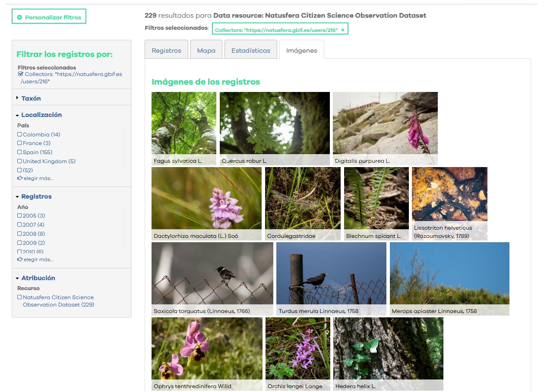Collapse the Atribución section
544x392 pixels.
point(17,278)
